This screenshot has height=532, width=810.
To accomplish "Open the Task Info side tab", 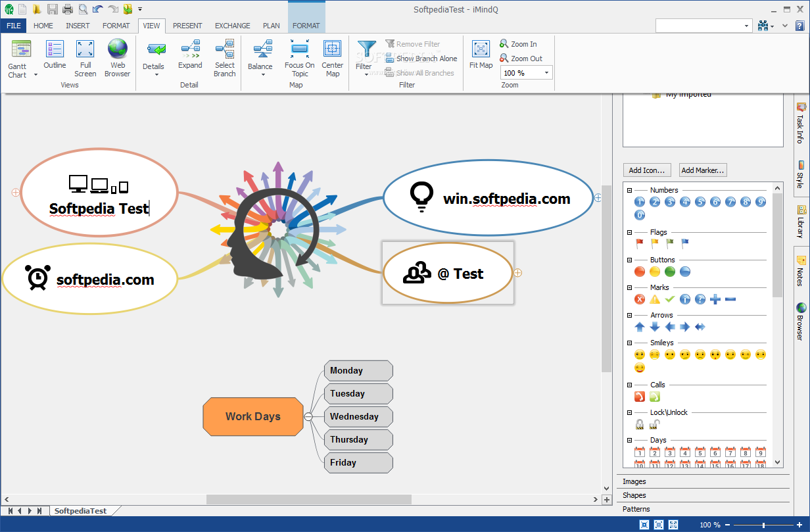I will tap(801, 123).
